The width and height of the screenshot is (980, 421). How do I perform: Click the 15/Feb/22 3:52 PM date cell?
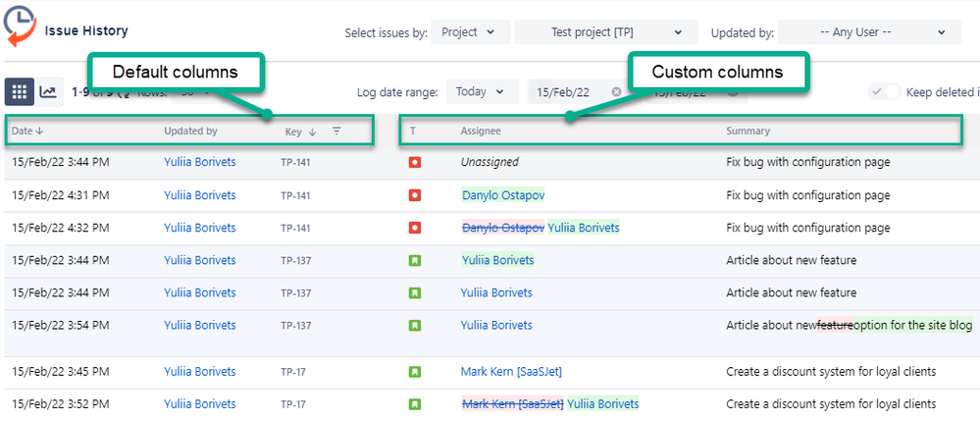61,404
